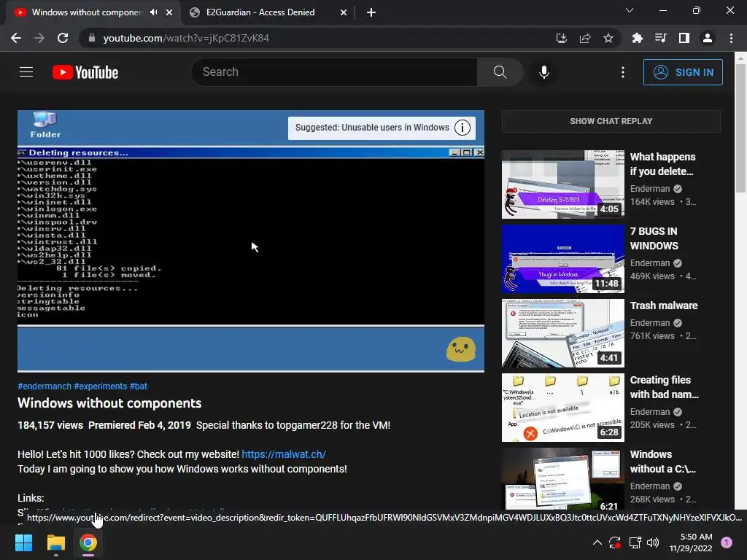Click SHOW CHAT REPLAY
The width and height of the screenshot is (747, 560).
(x=611, y=121)
